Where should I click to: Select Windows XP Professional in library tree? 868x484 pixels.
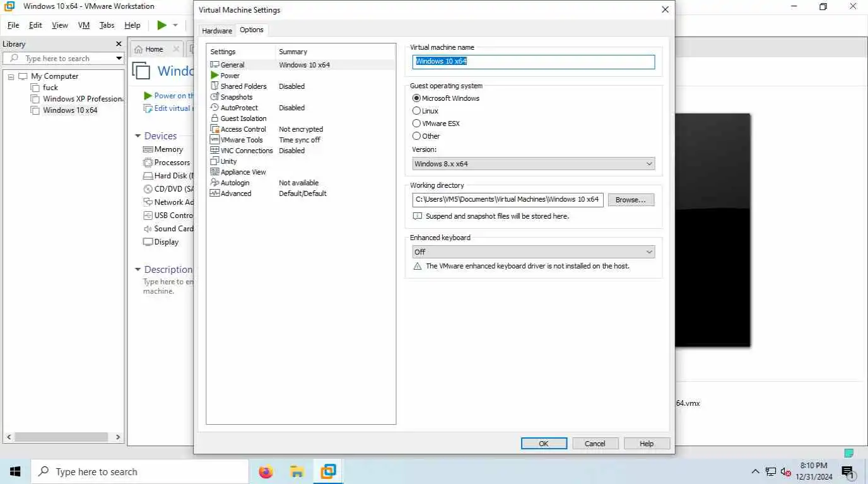pyautogui.click(x=83, y=99)
